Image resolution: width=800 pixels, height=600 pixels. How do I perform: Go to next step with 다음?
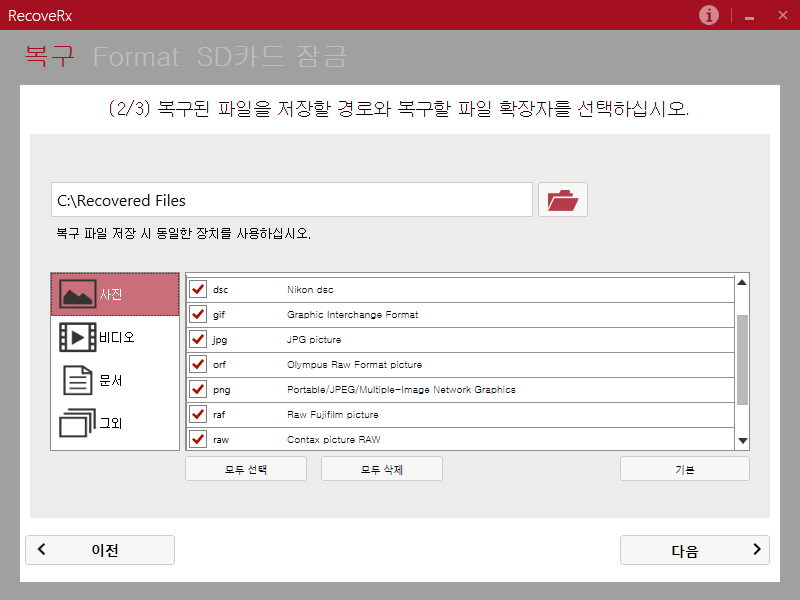(x=694, y=550)
